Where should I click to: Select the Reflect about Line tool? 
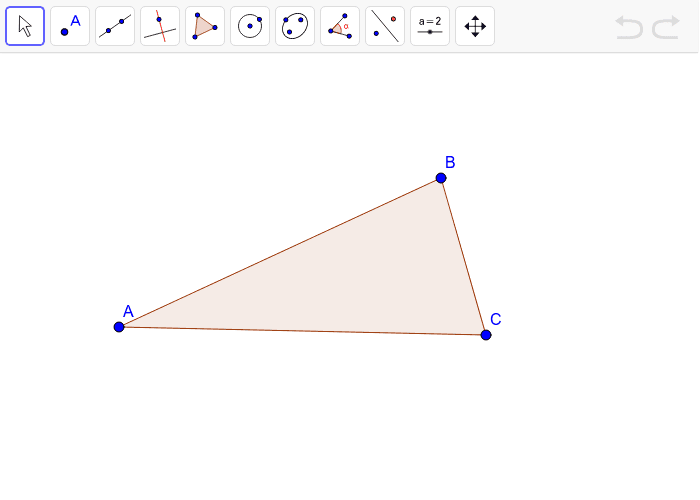385,26
